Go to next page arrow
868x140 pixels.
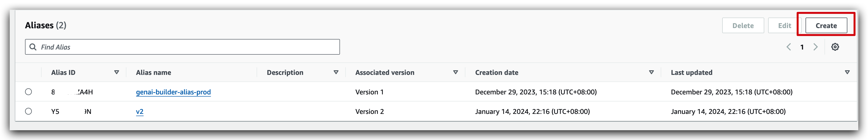pos(816,47)
